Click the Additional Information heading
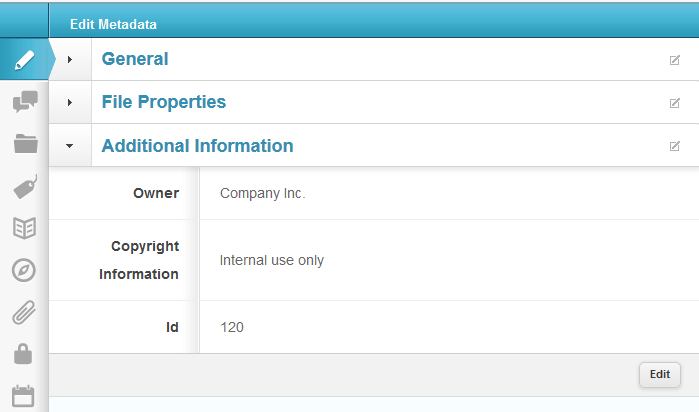Viewport: 699px width, 412px height. [x=197, y=146]
